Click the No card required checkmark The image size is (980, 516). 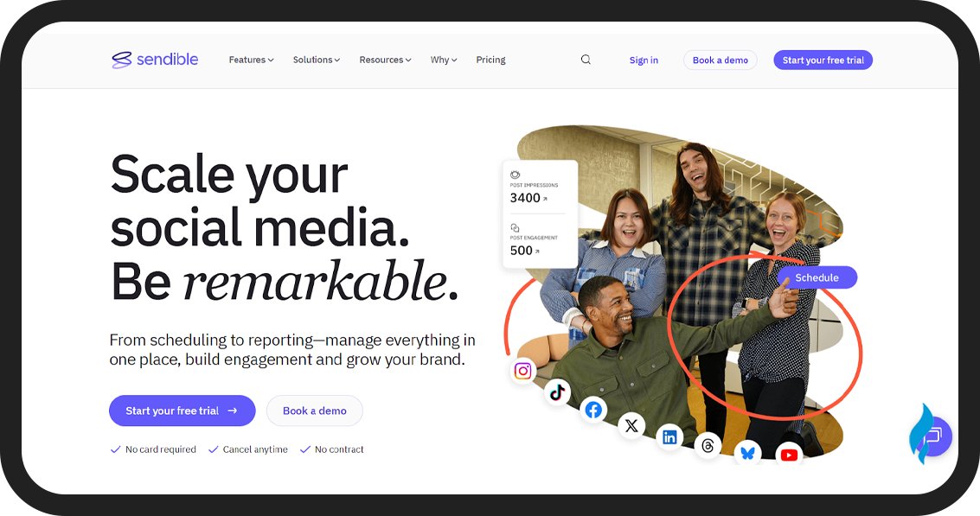[115, 449]
